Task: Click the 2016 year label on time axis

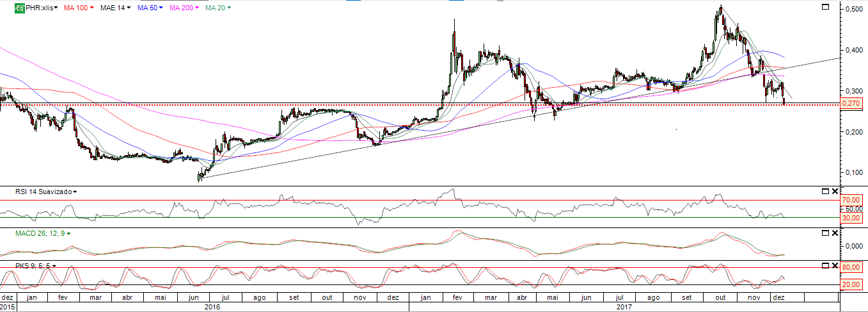Action: point(212,307)
